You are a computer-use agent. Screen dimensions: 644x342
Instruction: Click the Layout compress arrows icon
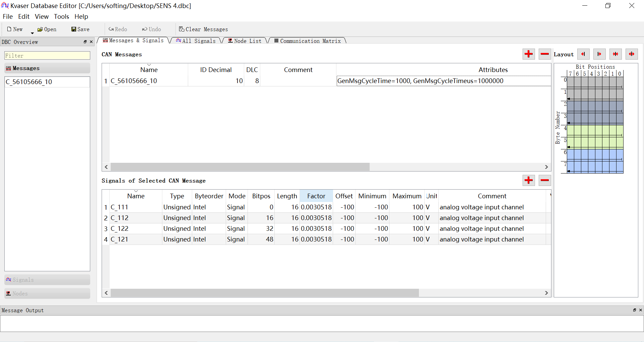(x=615, y=54)
